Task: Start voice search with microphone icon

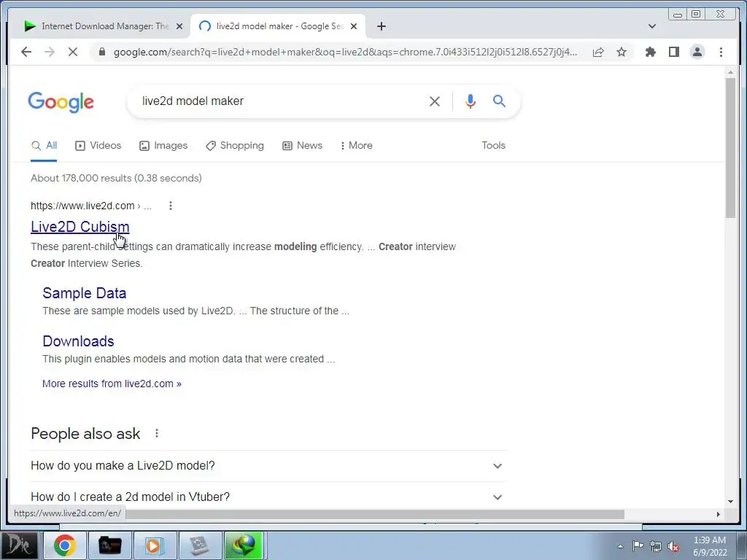Action: point(471,101)
